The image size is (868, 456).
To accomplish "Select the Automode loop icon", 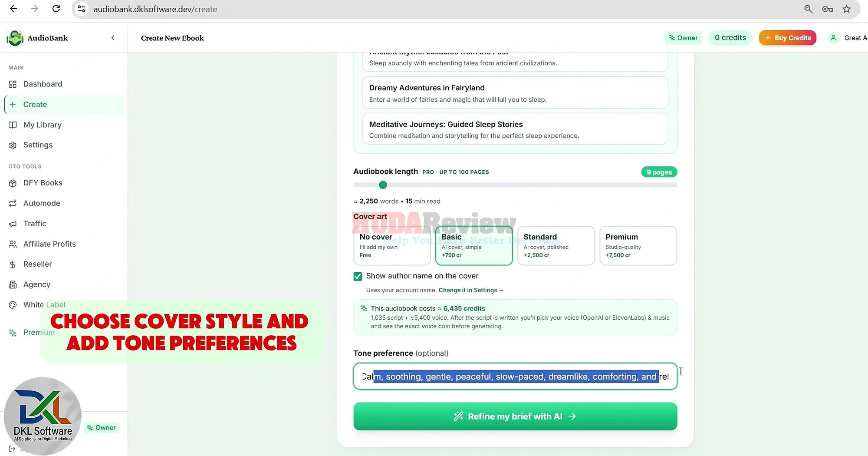I will 13,203.
